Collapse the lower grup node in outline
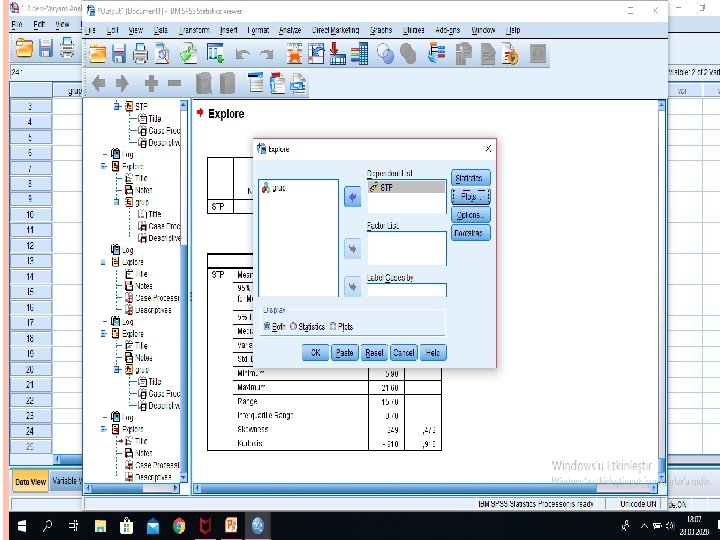The image size is (720, 540). coord(117,369)
